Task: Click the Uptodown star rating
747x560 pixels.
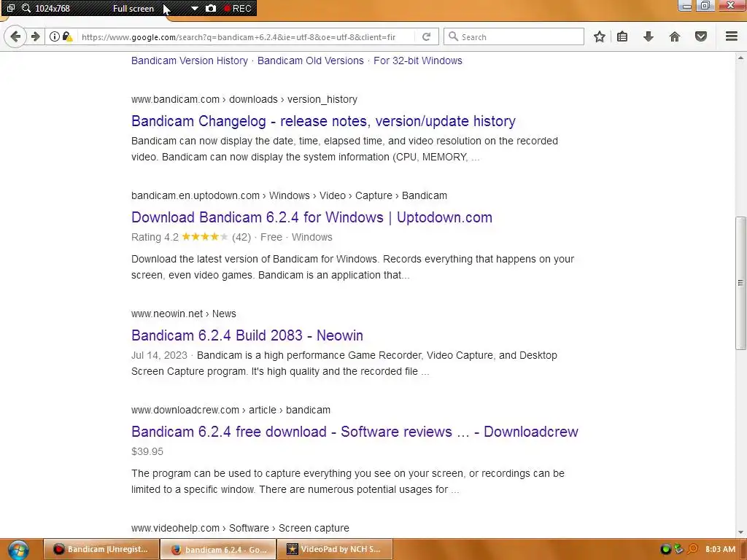Action: [205, 237]
